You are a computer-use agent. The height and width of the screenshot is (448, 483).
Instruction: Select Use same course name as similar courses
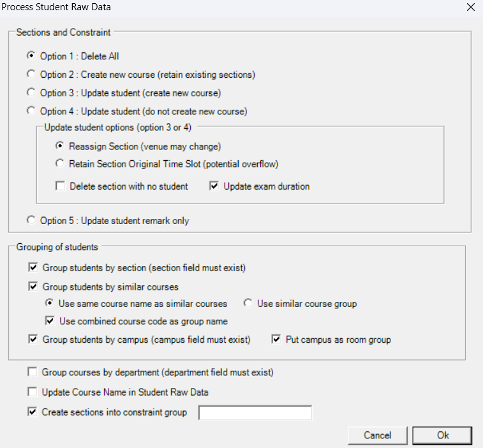[x=50, y=304]
